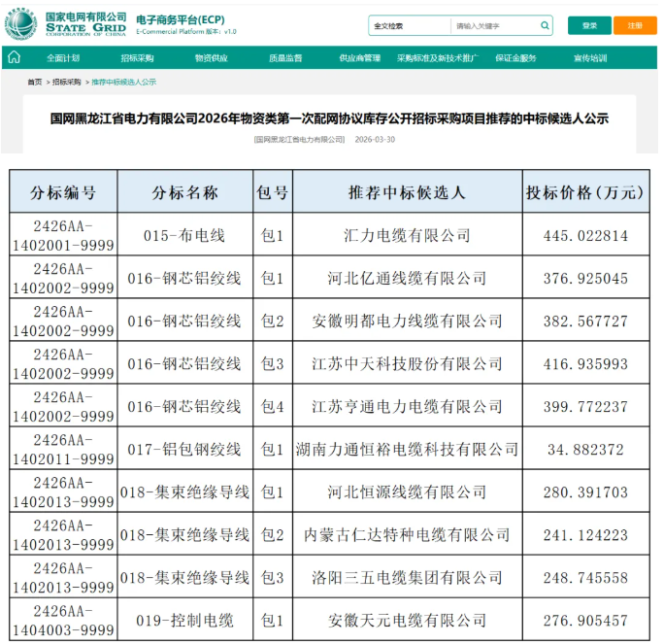
Task: Click the home icon in the navigation bar
Action: (14, 58)
